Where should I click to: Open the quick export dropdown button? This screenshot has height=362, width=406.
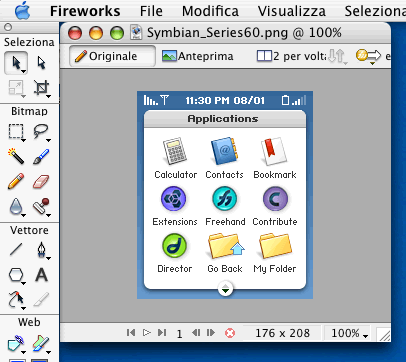[x=368, y=56]
